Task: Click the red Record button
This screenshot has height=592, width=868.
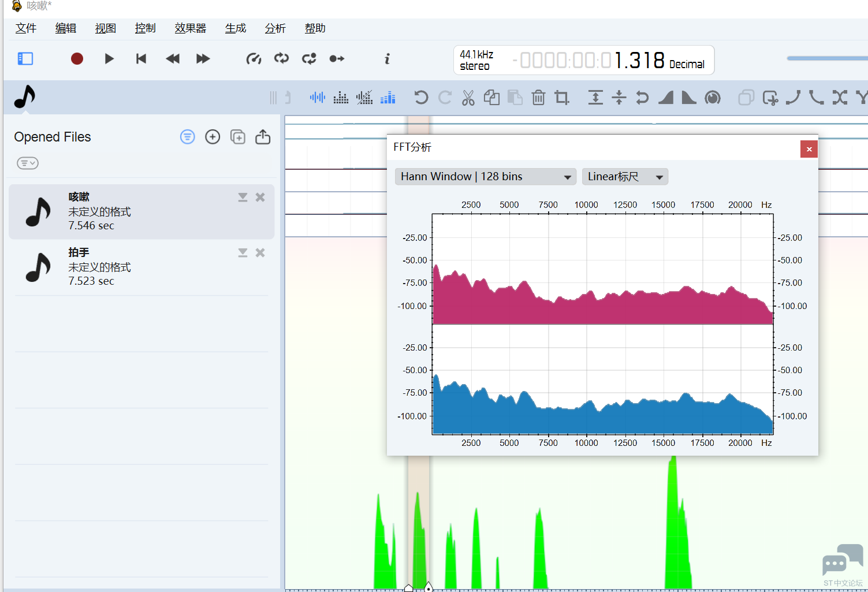Action: click(x=77, y=59)
